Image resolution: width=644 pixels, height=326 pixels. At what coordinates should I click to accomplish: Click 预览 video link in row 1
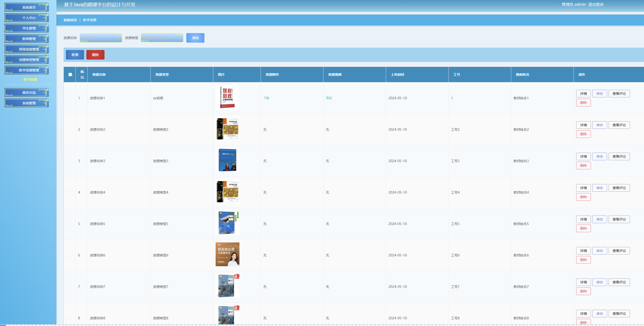pyautogui.click(x=329, y=98)
